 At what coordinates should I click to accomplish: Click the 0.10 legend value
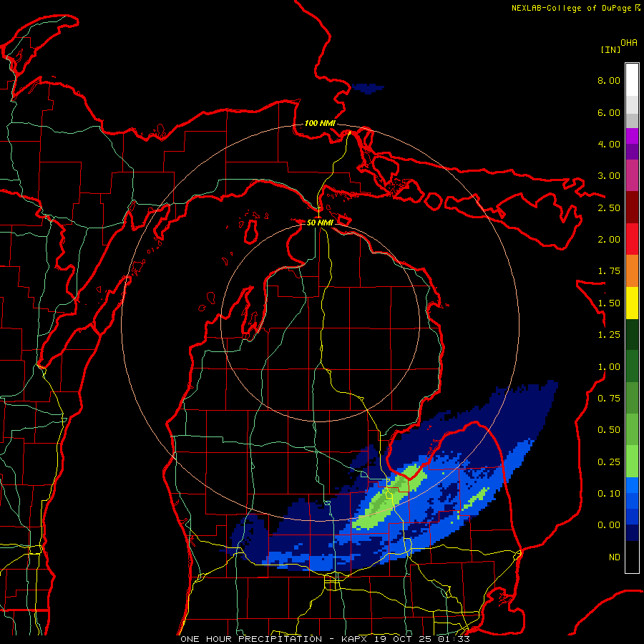click(609, 494)
